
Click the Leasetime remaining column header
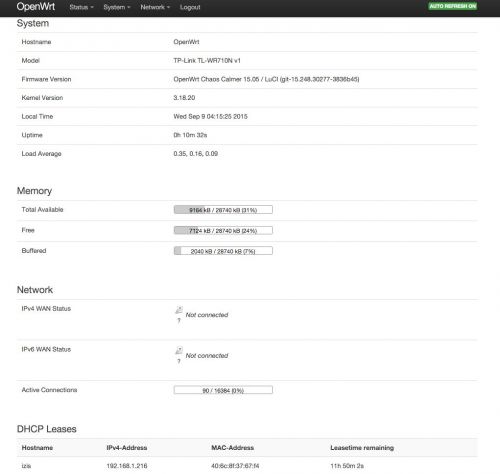click(x=362, y=448)
